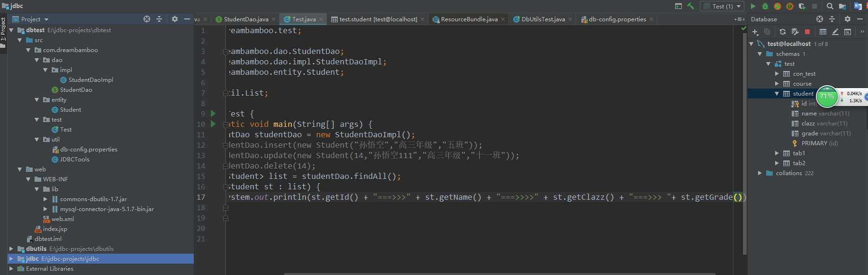Expand External Libraries node
The image size is (868, 275).
tap(11, 268)
